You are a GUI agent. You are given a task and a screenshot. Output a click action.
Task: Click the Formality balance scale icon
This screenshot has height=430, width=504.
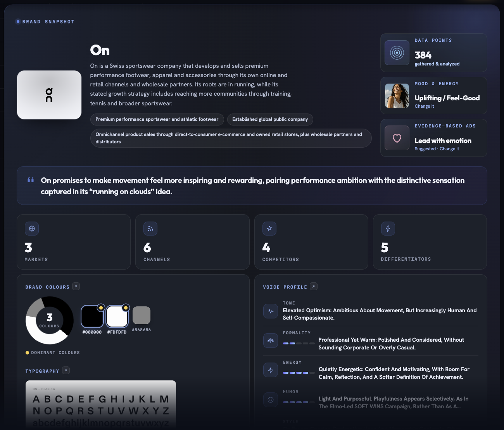(271, 341)
